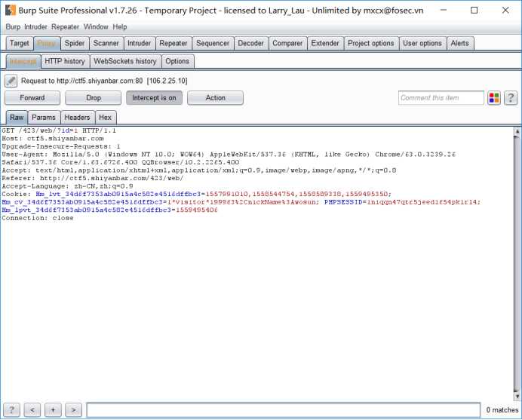Switch to the Spider tab
Image resolution: width=522 pixels, height=420 pixels.
[75, 43]
